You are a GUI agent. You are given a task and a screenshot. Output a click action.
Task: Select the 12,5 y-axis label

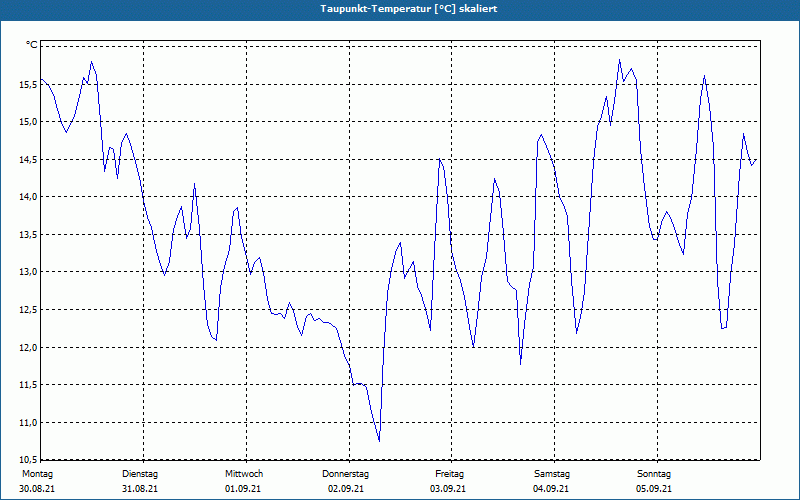(x=28, y=310)
